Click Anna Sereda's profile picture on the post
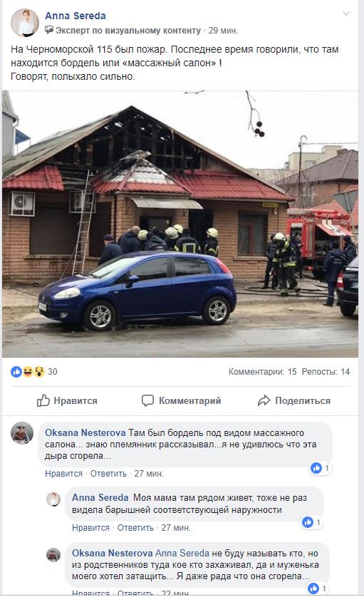Screen dimensions: 364x597 click(x=25, y=23)
